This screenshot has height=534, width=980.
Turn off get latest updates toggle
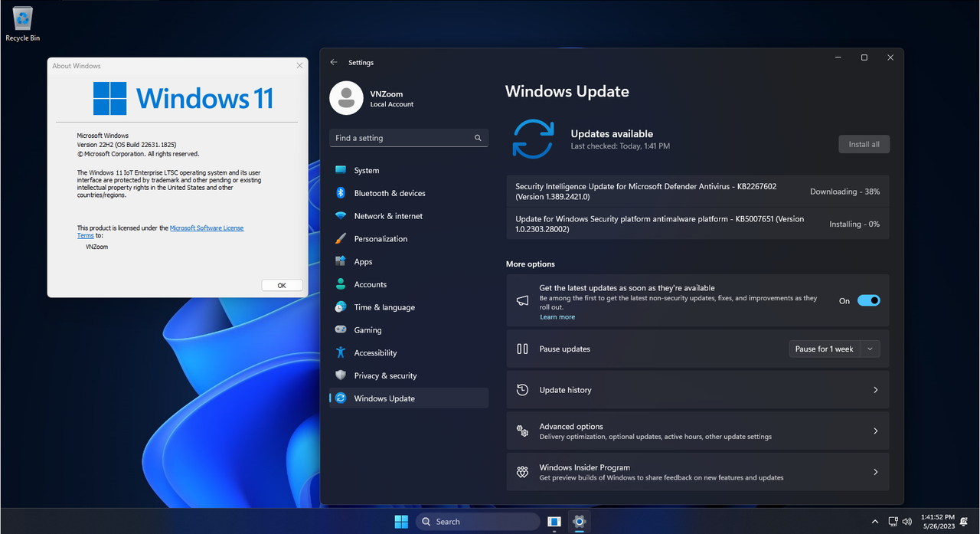868,301
